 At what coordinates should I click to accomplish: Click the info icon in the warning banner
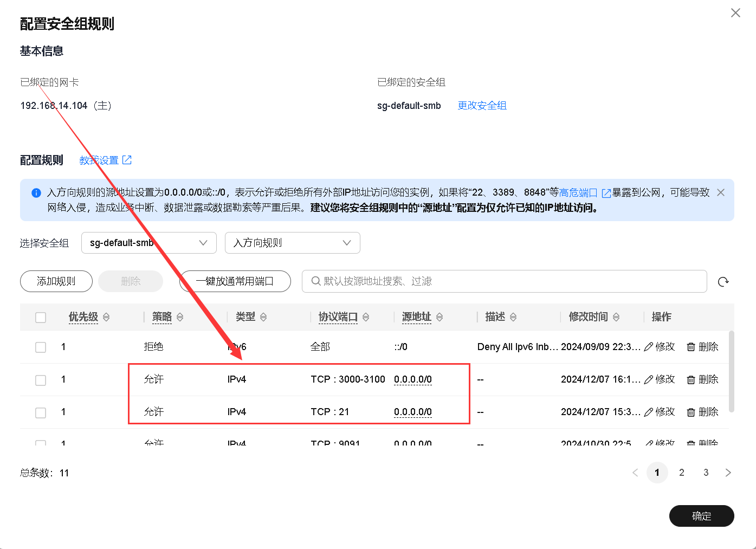click(x=36, y=192)
